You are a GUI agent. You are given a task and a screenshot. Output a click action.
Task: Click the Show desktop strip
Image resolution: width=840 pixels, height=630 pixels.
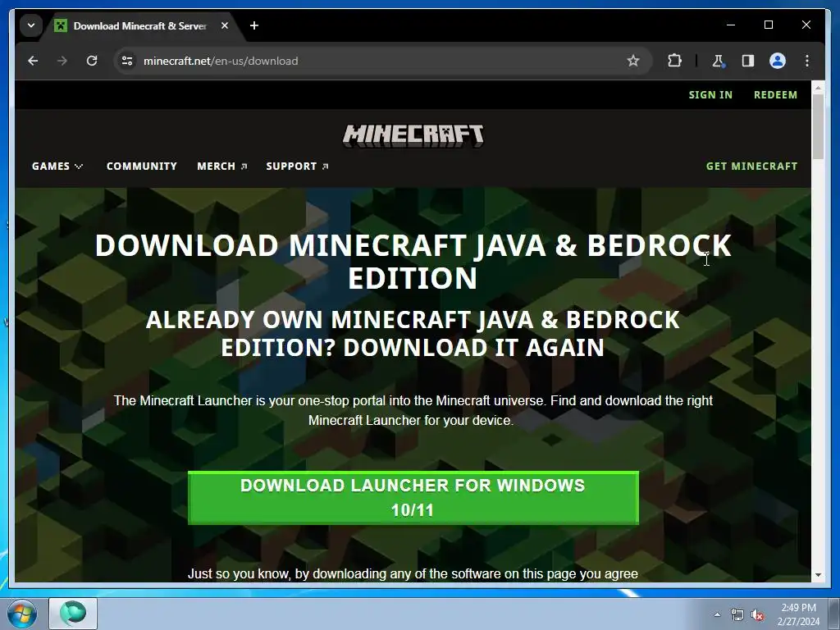[x=834, y=614]
